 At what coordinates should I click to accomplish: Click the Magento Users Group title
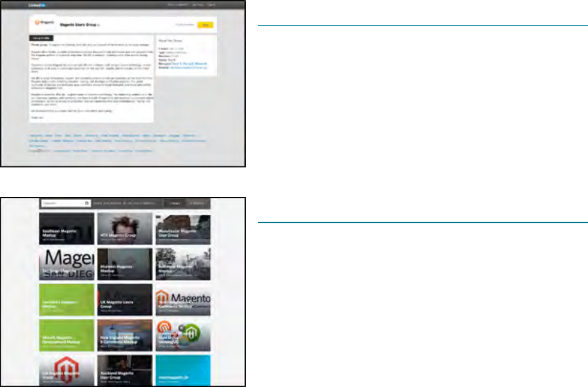tap(78, 25)
